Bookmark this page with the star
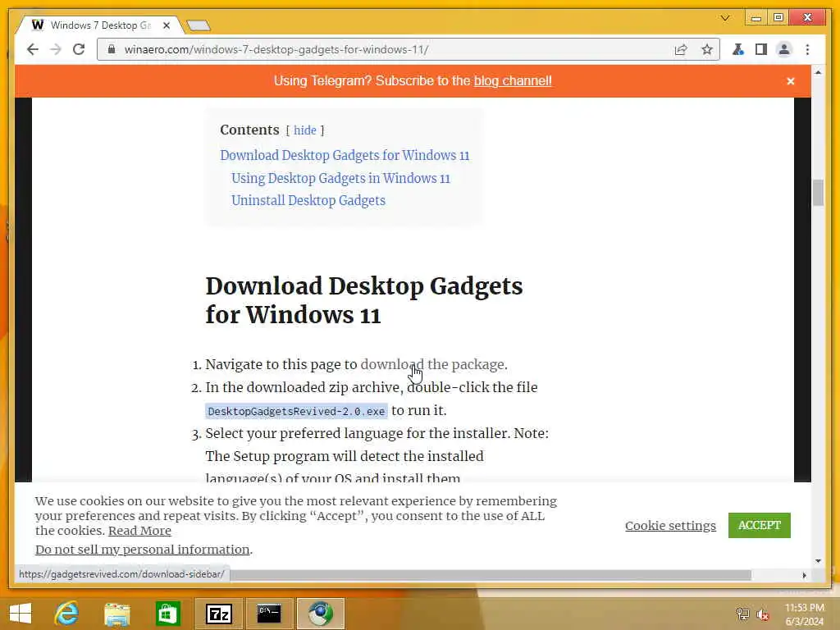Viewport: 840px width, 630px height. (707, 50)
